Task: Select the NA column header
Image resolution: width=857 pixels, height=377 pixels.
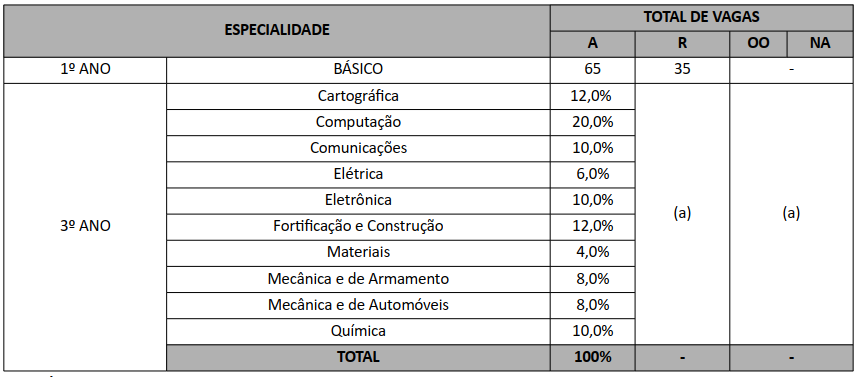Action: (820, 44)
